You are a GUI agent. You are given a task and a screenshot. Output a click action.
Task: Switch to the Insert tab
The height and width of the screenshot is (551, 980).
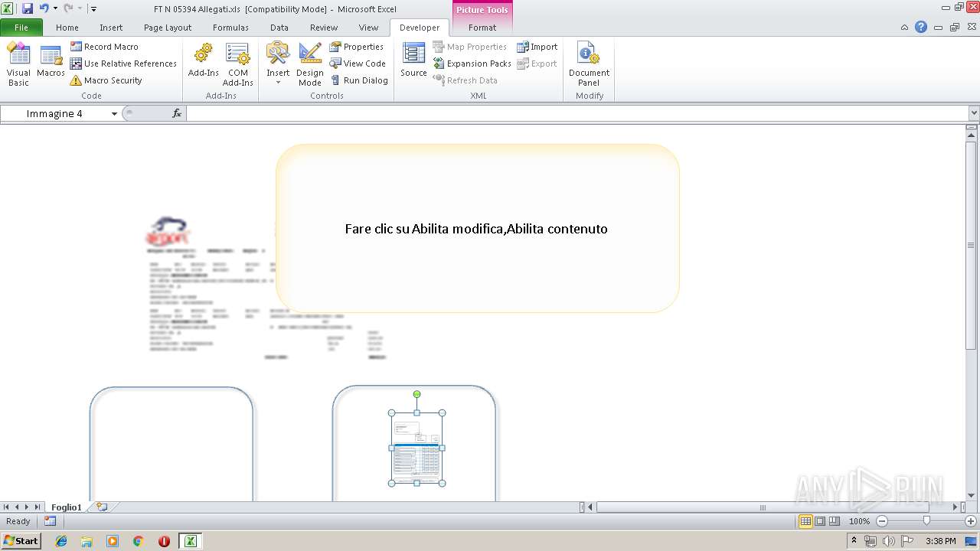coord(111,28)
